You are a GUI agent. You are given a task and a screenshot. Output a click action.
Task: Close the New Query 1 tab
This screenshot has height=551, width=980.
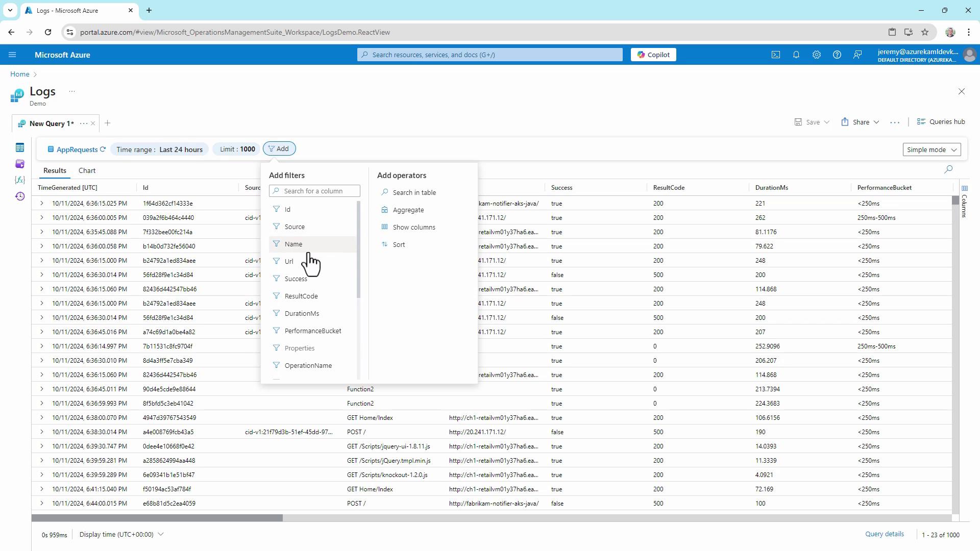pos(93,123)
